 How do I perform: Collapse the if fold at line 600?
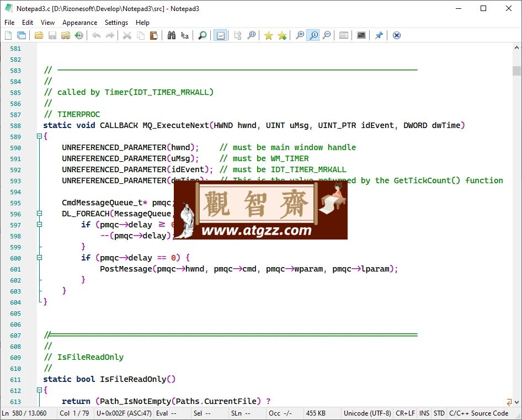(39, 257)
